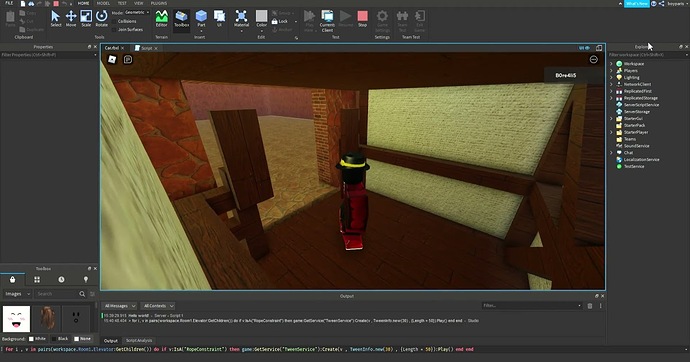The image size is (690, 362).
Task: Click the Exit Game icon
Action: pos(420,21)
